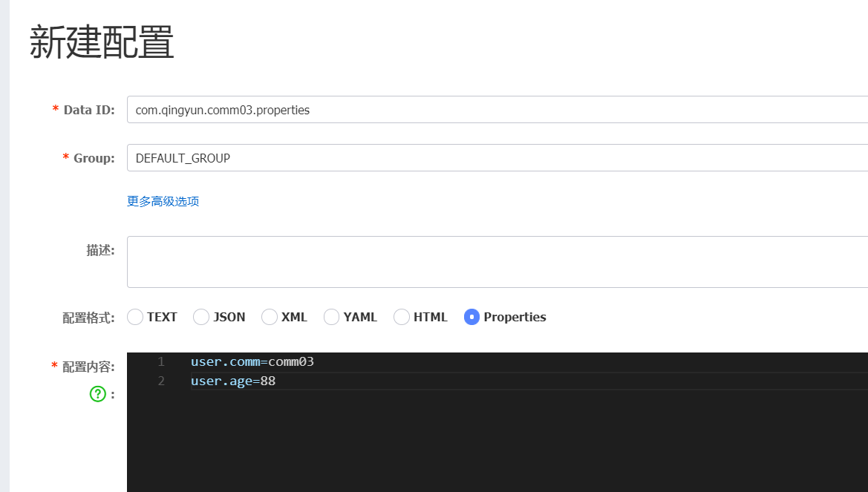Select the JSON configuration format

(200, 317)
